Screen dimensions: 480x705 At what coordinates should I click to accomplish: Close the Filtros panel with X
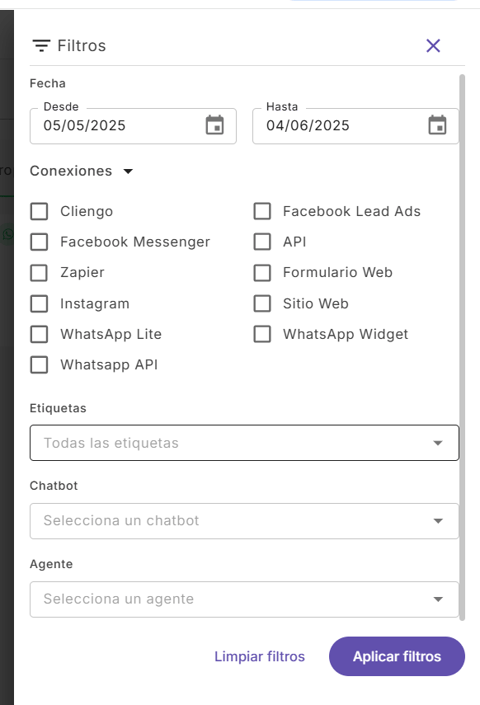[x=433, y=45]
